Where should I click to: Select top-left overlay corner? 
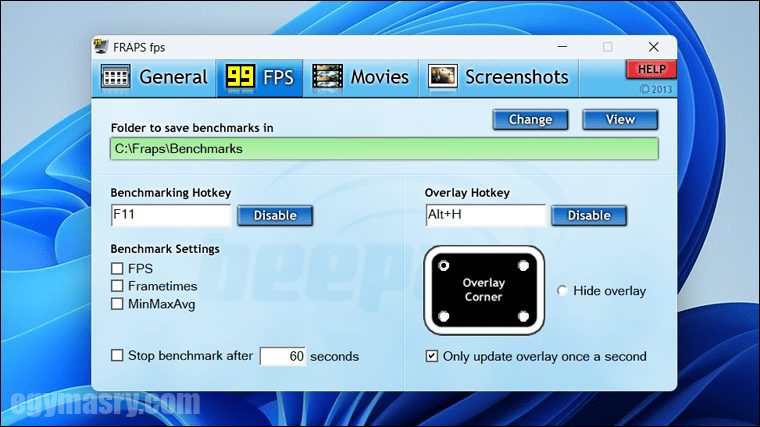pos(443,266)
